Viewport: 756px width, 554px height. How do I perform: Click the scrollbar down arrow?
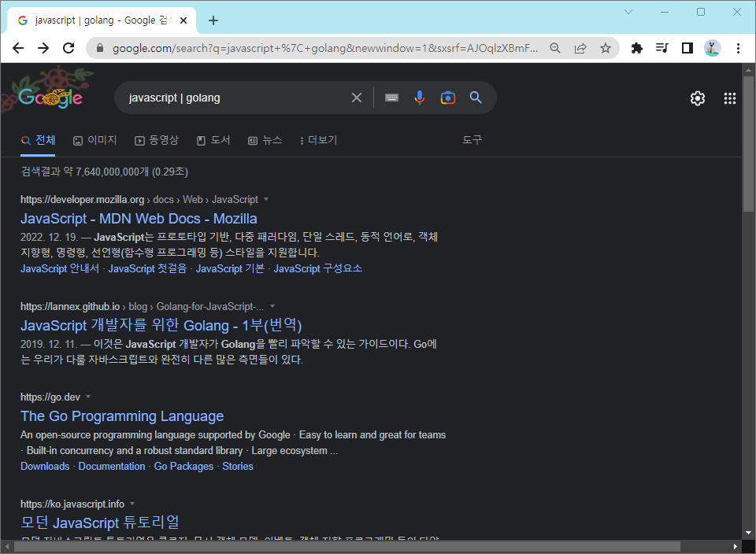pyautogui.click(x=748, y=533)
